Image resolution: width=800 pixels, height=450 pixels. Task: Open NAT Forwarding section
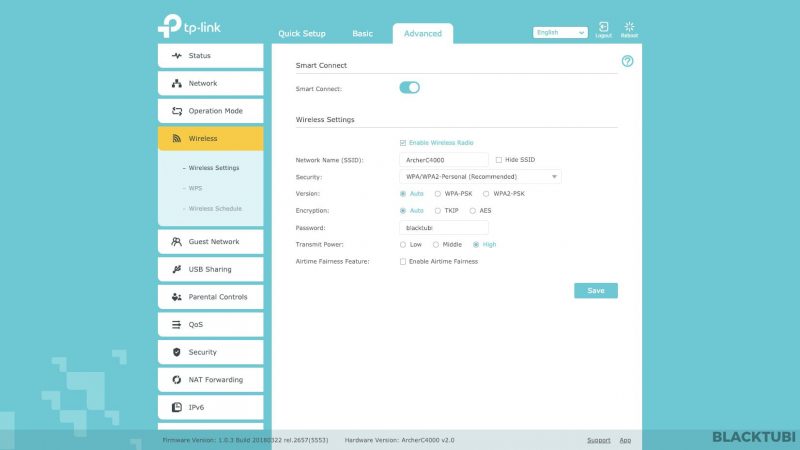tap(210, 380)
